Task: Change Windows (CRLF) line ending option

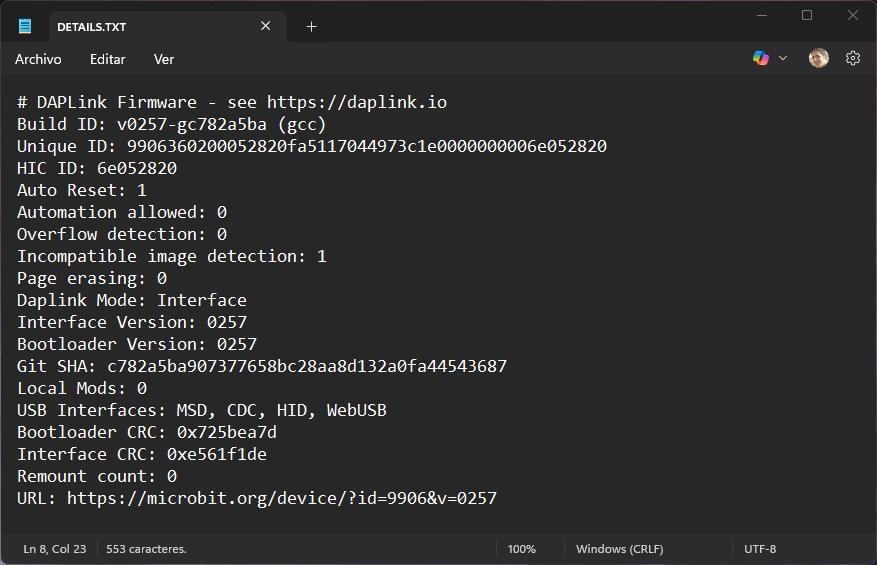Action: coord(619,549)
